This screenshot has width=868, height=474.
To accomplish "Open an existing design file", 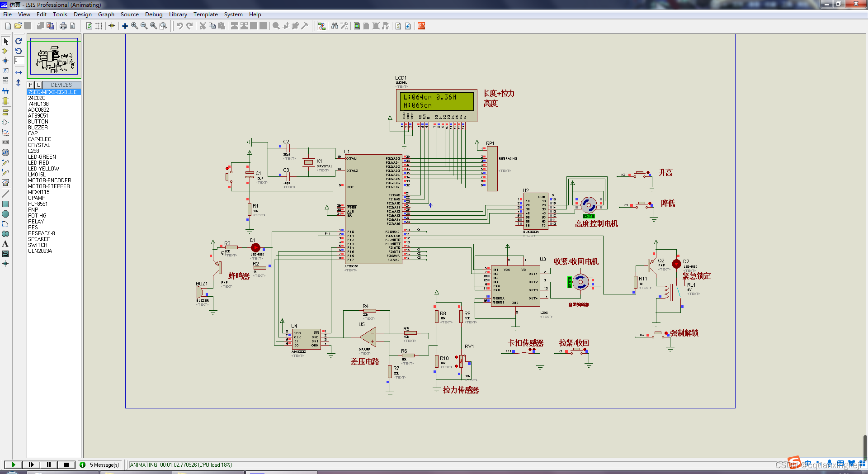I will pos(18,26).
